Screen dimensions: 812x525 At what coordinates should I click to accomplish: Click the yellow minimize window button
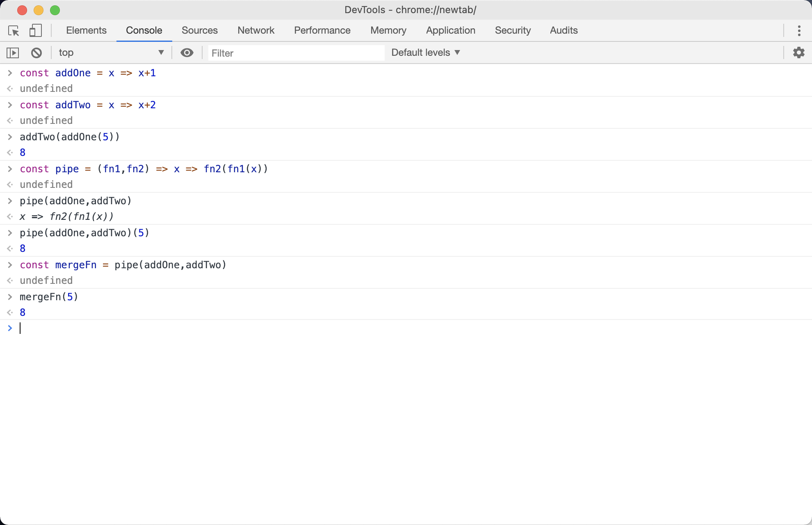click(x=39, y=10)
